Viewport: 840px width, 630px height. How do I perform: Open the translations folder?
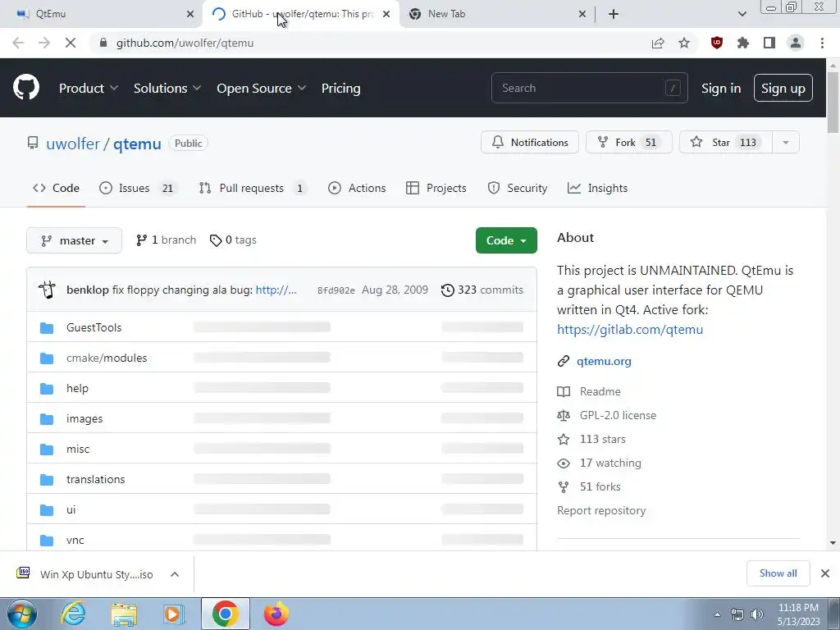(x=95, y=479)
